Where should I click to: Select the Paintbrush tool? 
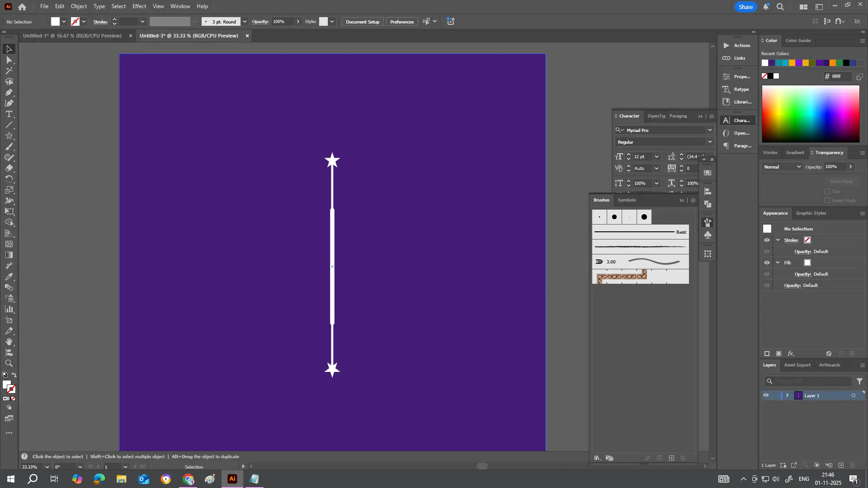pyautogui.click(x=9, y=147)
